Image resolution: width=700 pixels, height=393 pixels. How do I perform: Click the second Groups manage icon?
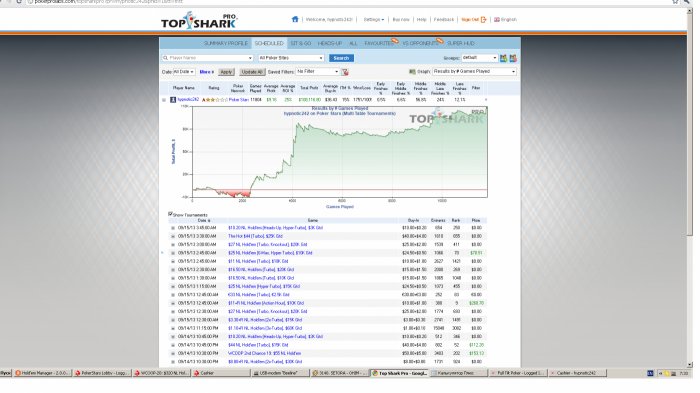click(513, 58)
